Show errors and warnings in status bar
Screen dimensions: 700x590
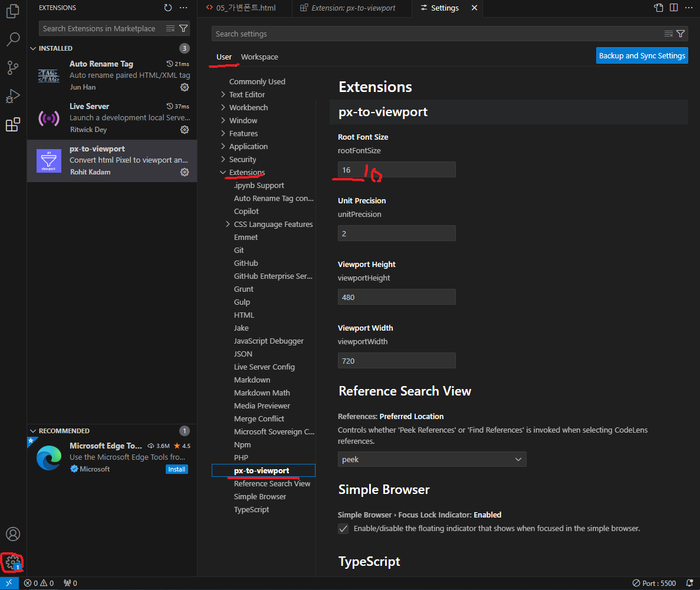tap(39, 583)
